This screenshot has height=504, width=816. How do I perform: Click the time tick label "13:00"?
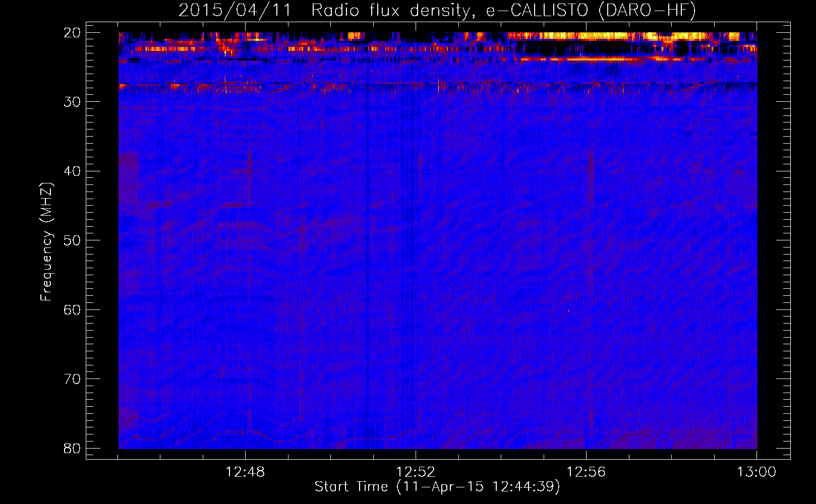[x=756, y=472]
